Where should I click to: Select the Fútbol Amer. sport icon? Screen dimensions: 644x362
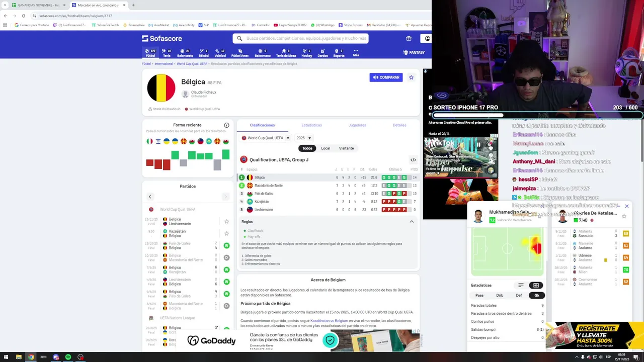(240, 53)
